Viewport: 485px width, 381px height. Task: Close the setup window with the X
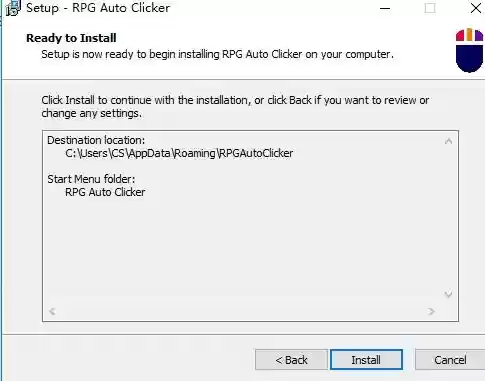pos(476,8)
